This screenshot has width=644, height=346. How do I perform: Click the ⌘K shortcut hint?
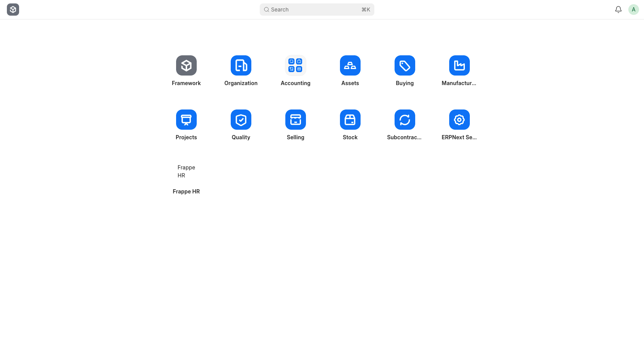point(366,10)
